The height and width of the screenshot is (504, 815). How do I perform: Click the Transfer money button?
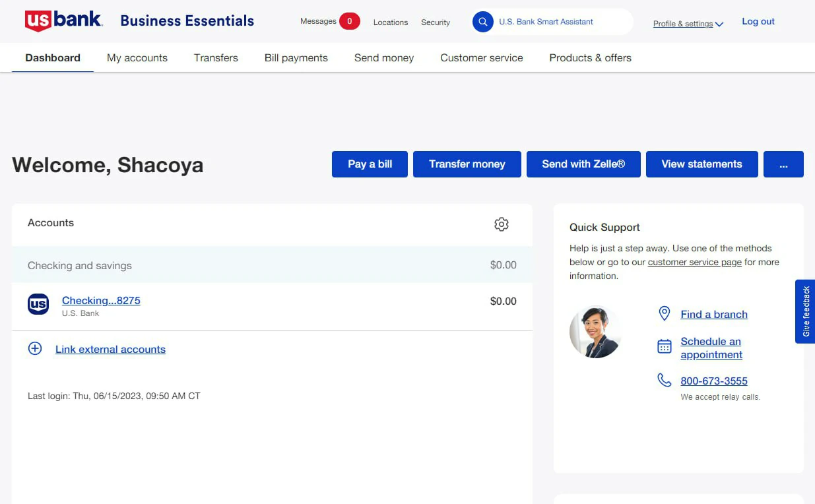click(x=467, y=164)
